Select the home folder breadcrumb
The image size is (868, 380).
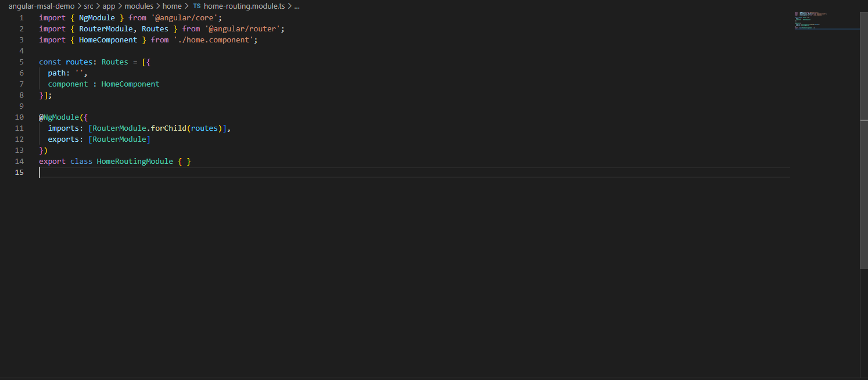(172, 6)
